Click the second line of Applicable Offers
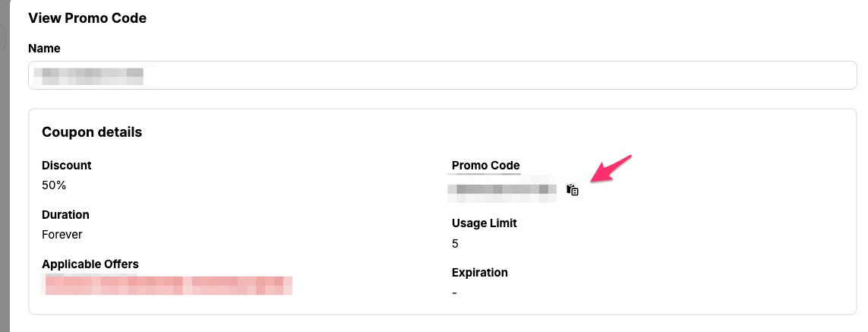Viewport: 868px width, 332px height. [x=167, y=289]
